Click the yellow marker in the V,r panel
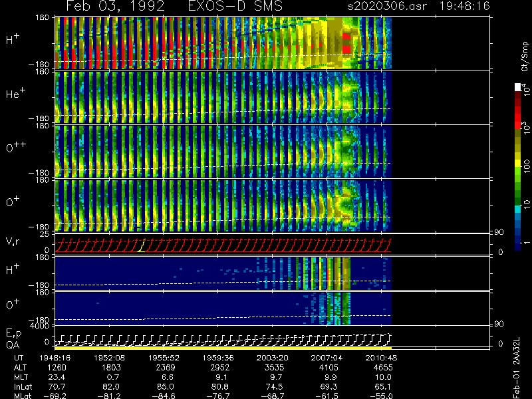The width and height of the screenshot is (532, 399). click(141, 245)
